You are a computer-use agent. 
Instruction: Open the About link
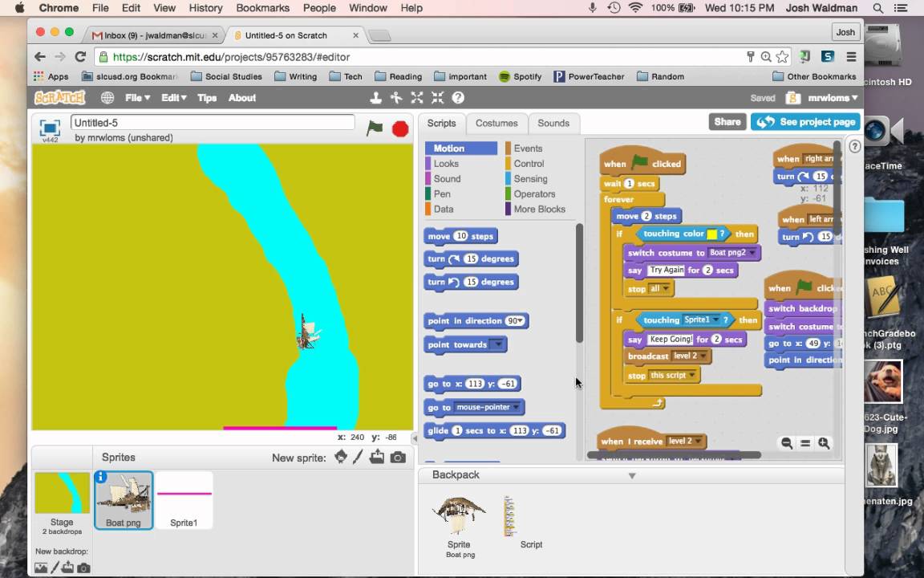pyautogui.click(x=242, y=98)
